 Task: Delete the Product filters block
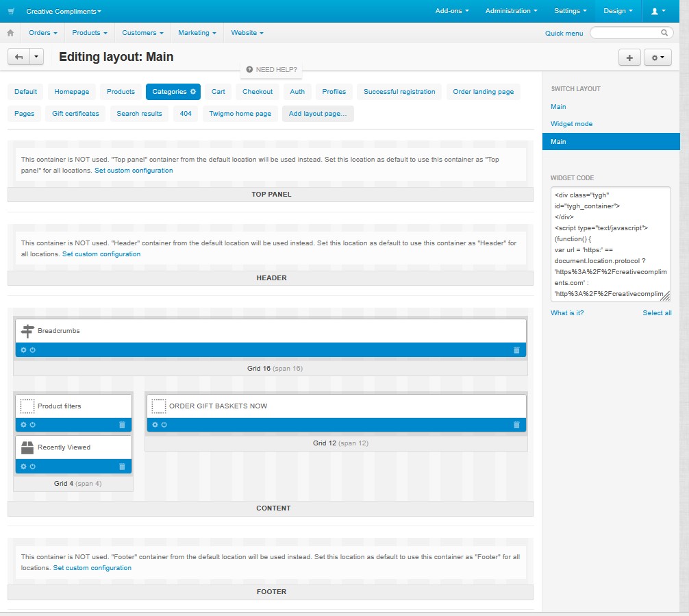pos(122,425)
